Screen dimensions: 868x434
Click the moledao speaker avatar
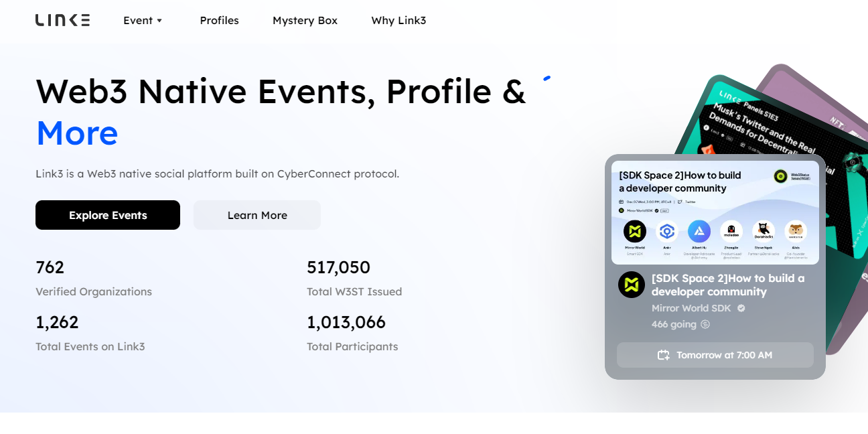point(731,232)
